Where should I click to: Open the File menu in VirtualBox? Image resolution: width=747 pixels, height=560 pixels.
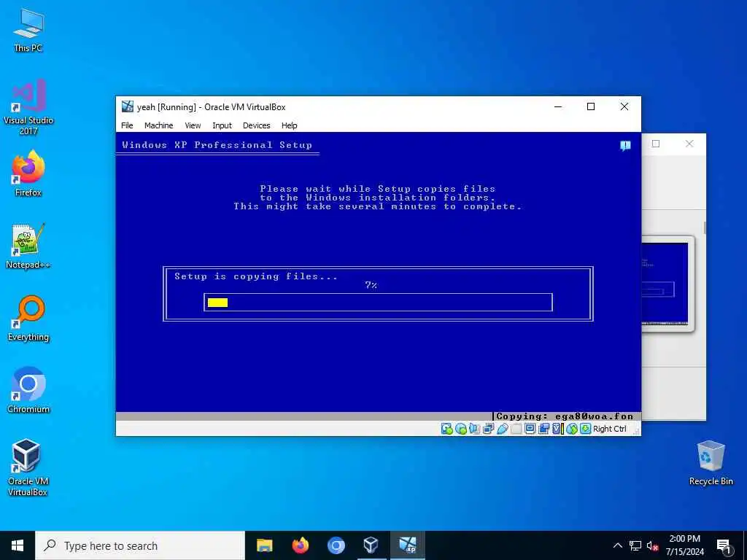127,125
